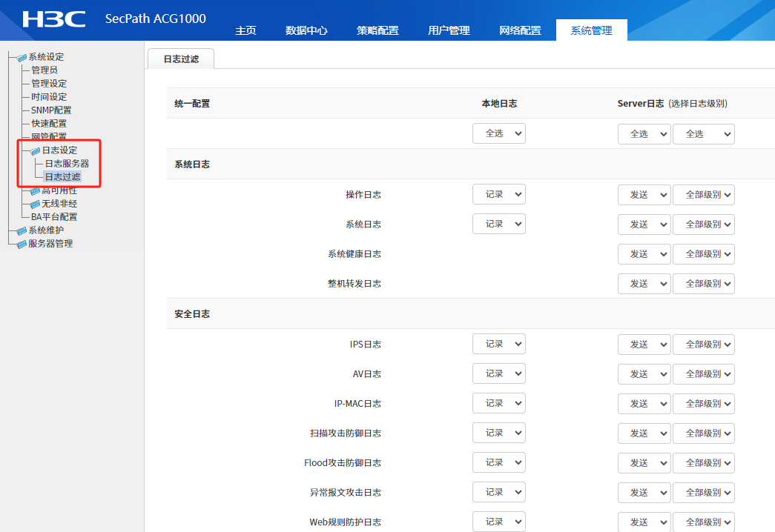Click the 系统维护 folder icon
The image size is (775, 532).
(22, 230)
